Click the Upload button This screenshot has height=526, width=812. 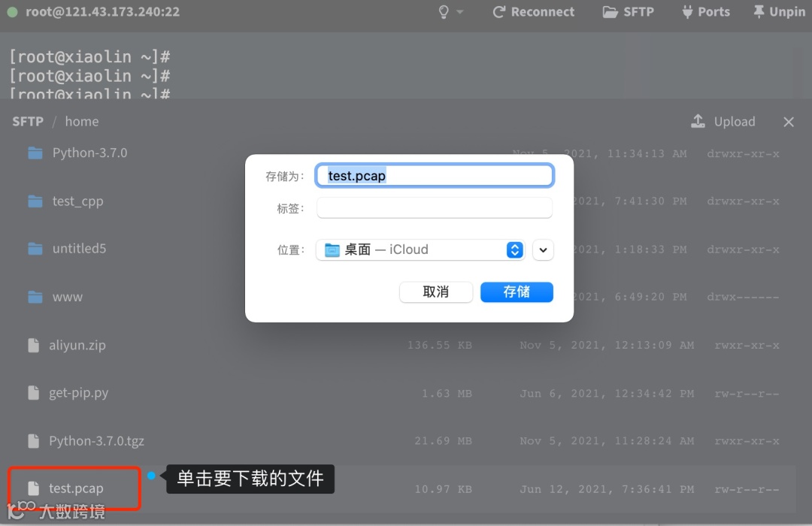(723, 122)
